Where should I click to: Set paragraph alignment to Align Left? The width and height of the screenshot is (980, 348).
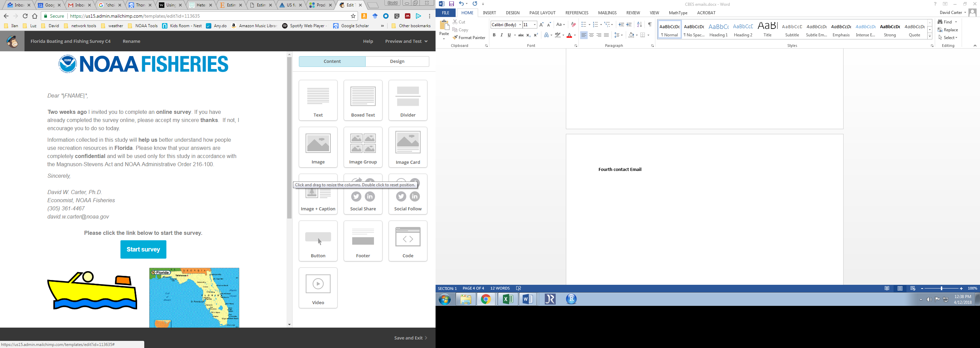[x=584, y=35]
